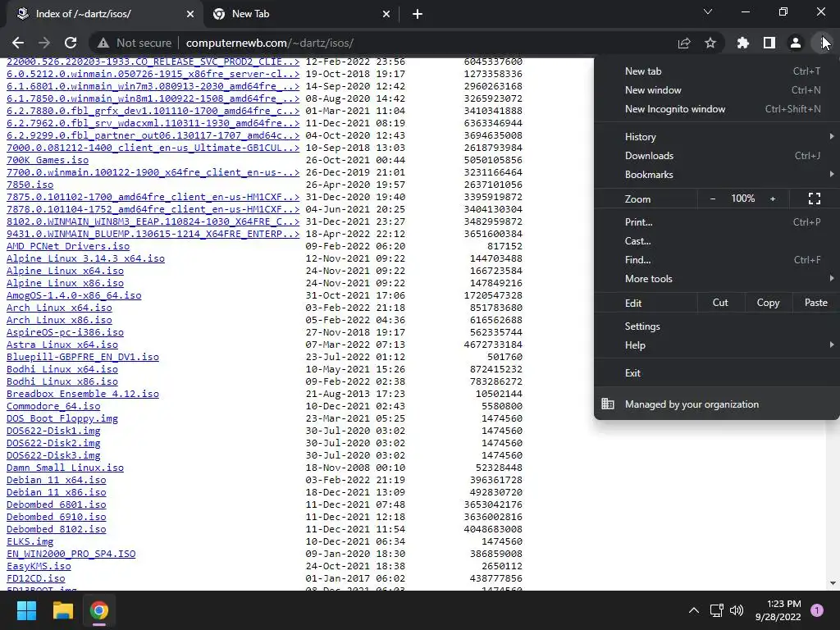Image resolution: width=840 pixels, height=630 pixels.
Task: Open the Bluepill-GBPFRE_EN_DV1.iso link
Action: (x=83, y=358)
